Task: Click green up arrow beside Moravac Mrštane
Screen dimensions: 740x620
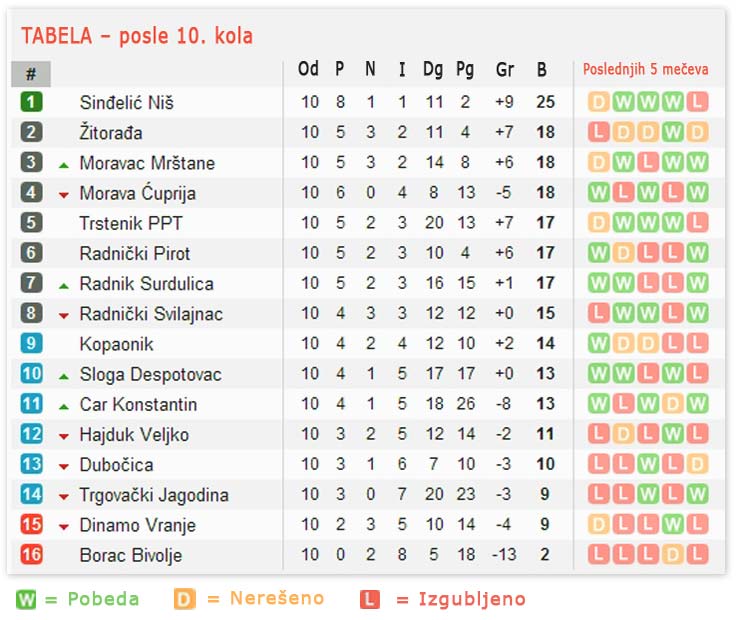Action: tap(64, 164)
